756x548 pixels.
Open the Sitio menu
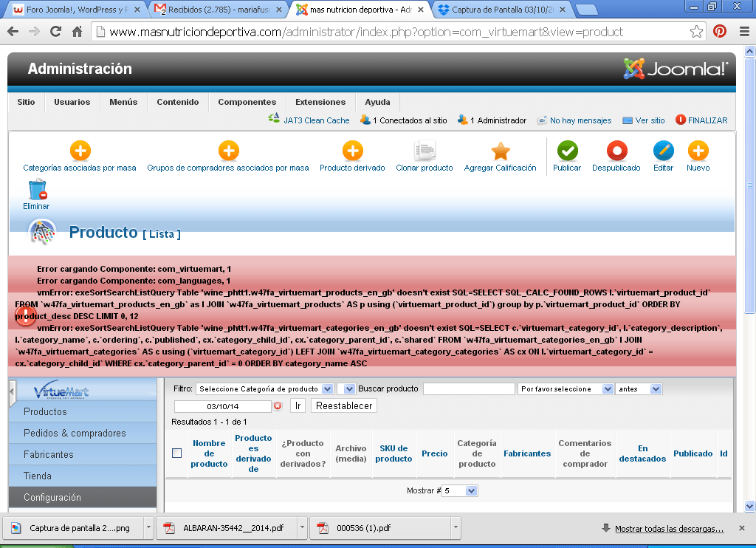pyautogui.click(x=26, y=102)
